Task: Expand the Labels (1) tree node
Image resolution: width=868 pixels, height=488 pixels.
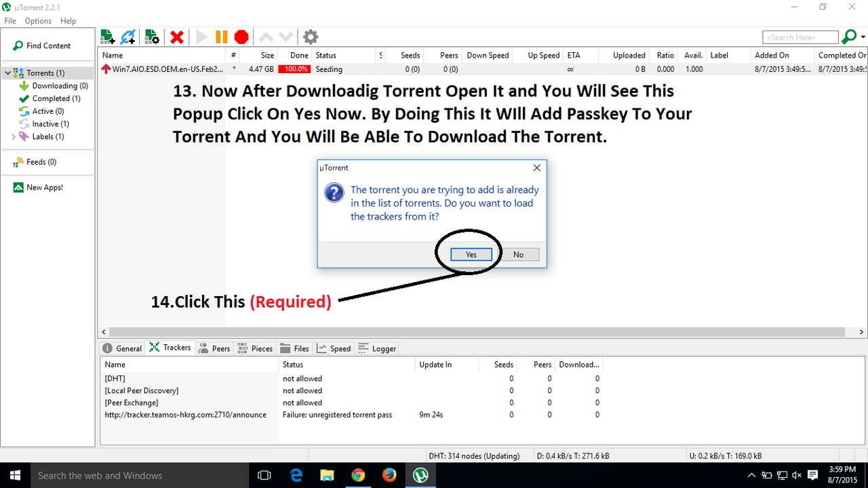Action: (14, 136)
